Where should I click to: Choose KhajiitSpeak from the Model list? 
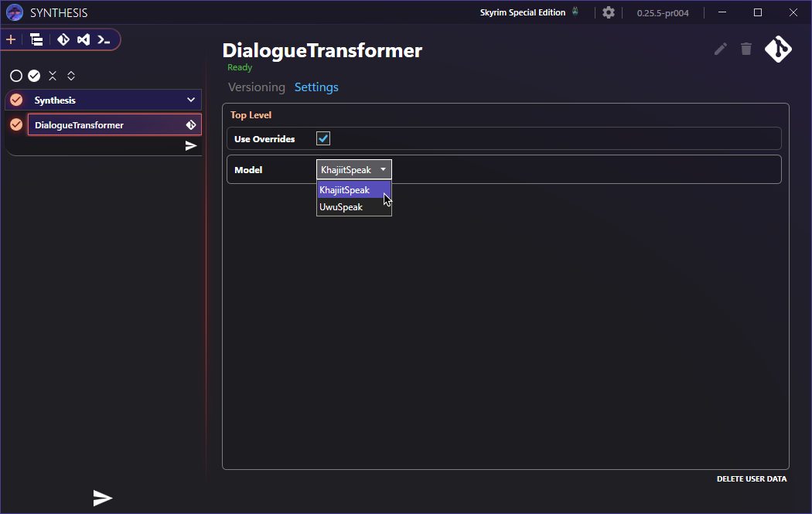[x=353, y=190]
